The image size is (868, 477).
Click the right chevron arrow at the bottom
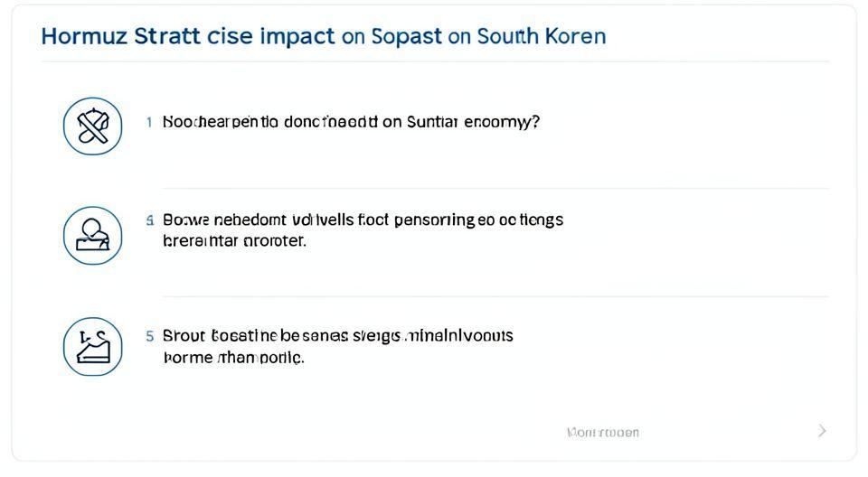click(x=821, y=431)
